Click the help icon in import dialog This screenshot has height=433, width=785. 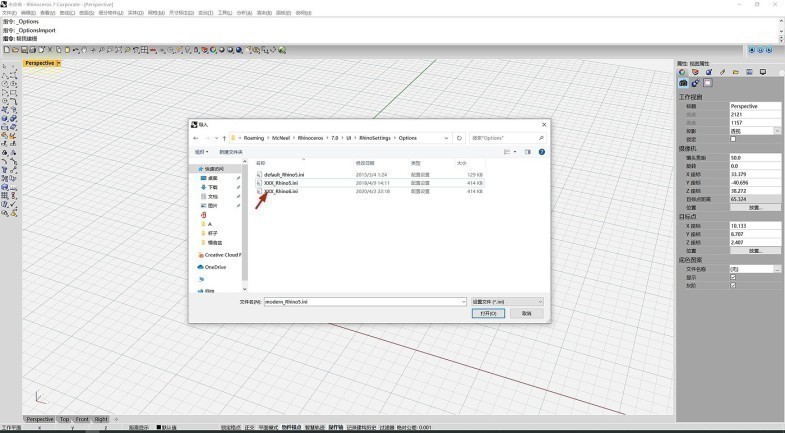pyautogui.click(x=541, y=152)
